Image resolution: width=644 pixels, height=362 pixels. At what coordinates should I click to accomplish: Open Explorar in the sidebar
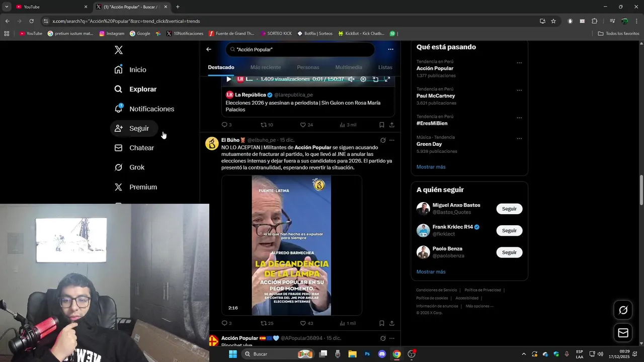[135, 89]
